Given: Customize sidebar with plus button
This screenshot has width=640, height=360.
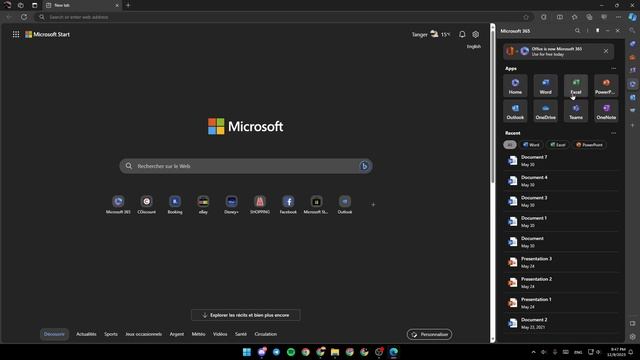Looking at the screenshot, I should 632,125.
